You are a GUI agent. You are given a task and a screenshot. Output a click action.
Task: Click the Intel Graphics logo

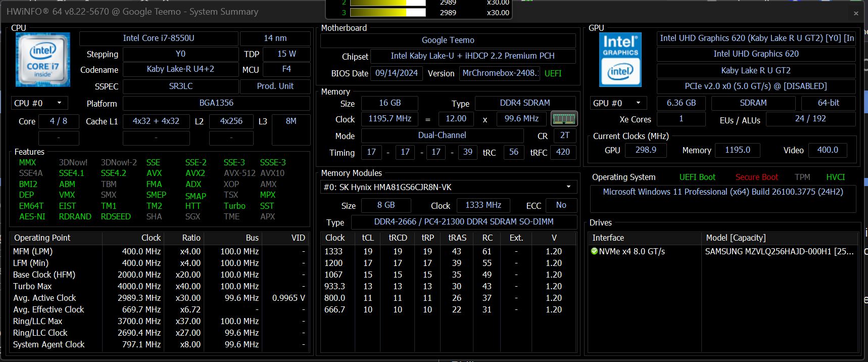tap(620, 60)
